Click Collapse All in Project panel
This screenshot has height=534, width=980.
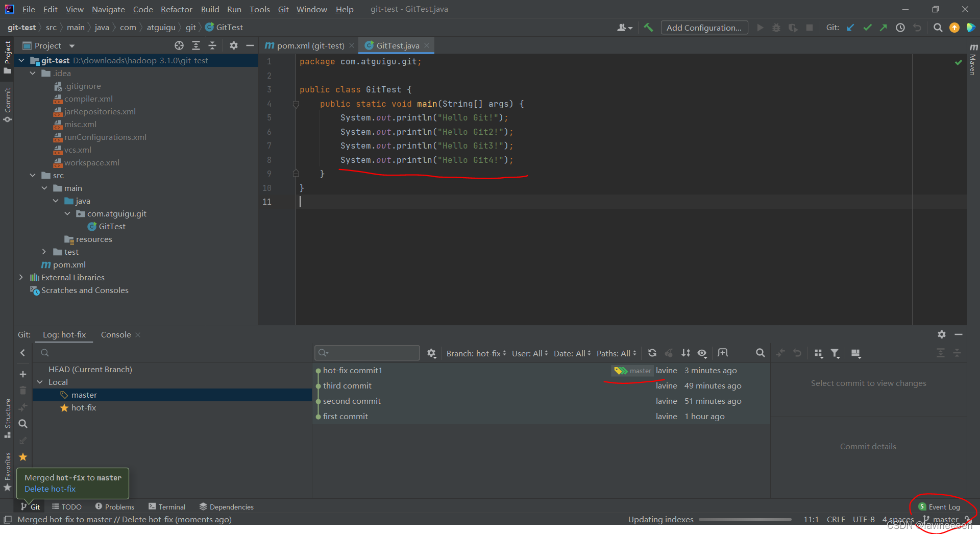pyautogui.click(x=212, y=46)
